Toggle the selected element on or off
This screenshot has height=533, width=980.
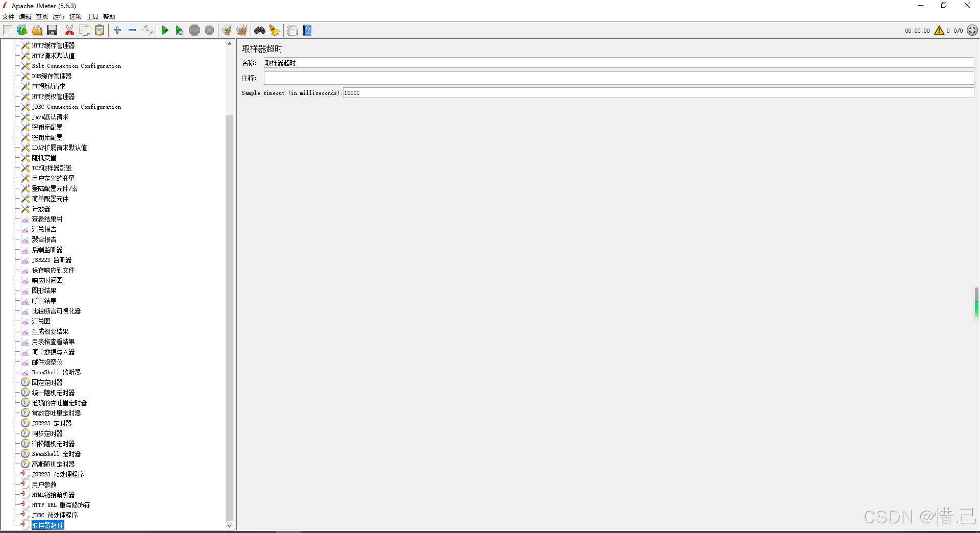pos(148,31)
